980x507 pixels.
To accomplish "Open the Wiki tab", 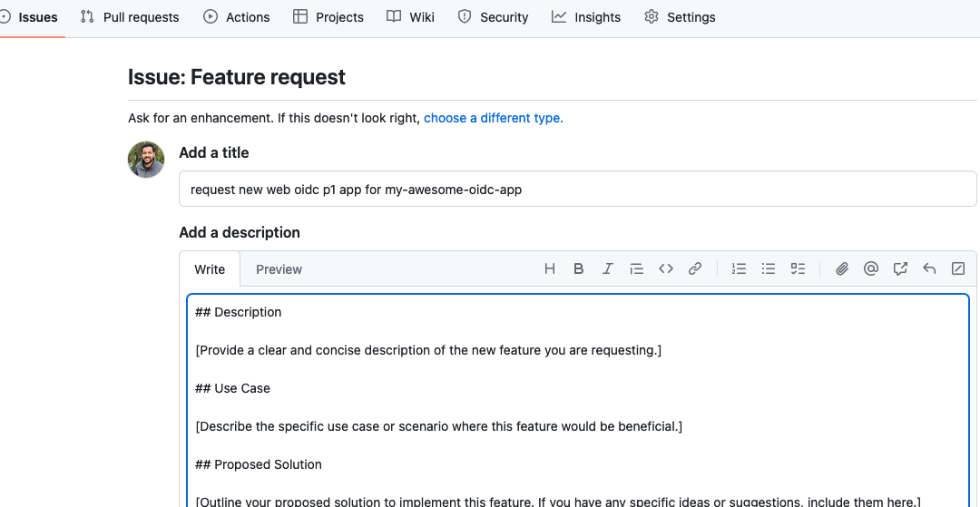I will (x=410, y=17).
